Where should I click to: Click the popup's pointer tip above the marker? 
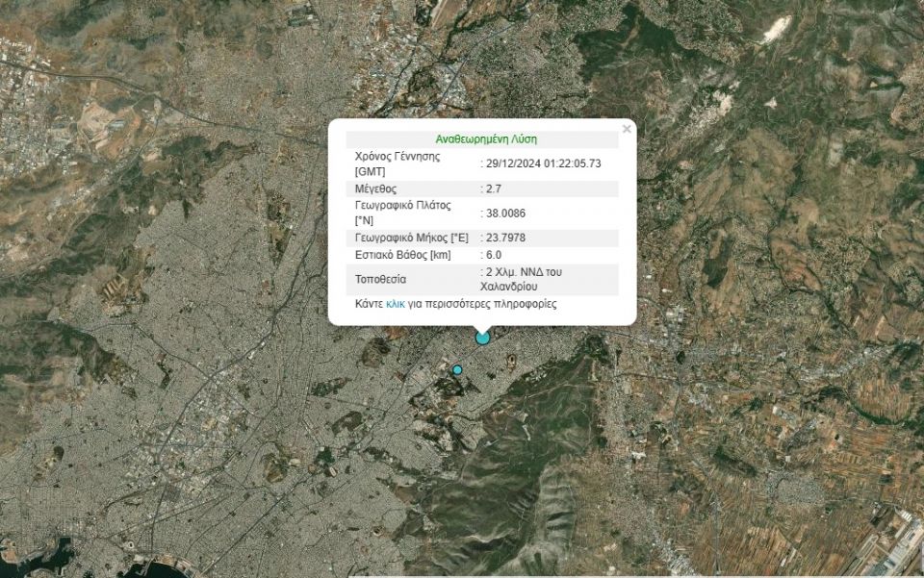tap(482, 329)
